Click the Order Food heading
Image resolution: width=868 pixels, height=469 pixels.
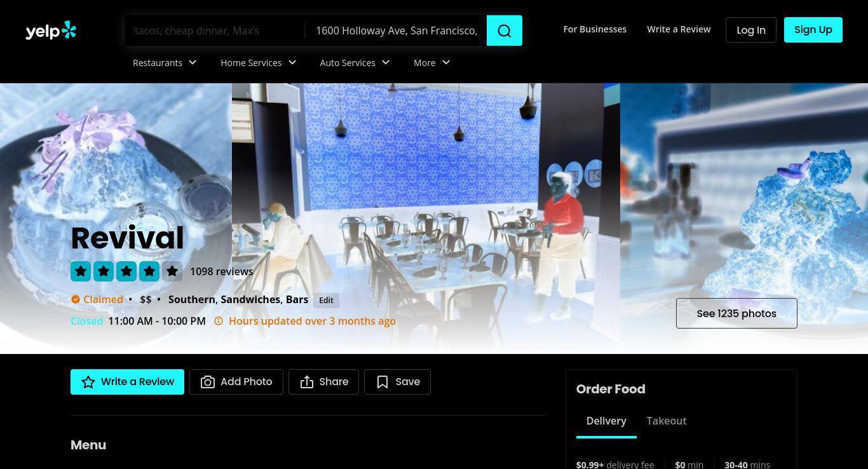(x=611, y=389)
